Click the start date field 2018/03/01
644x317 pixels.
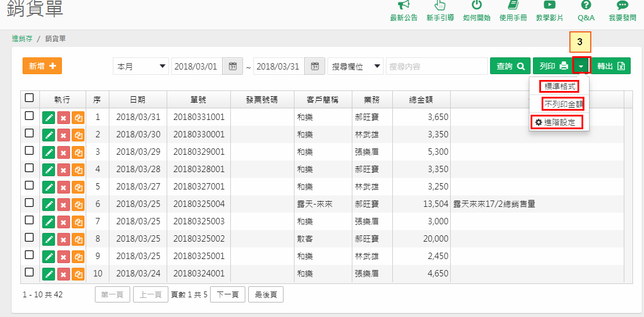197,66
